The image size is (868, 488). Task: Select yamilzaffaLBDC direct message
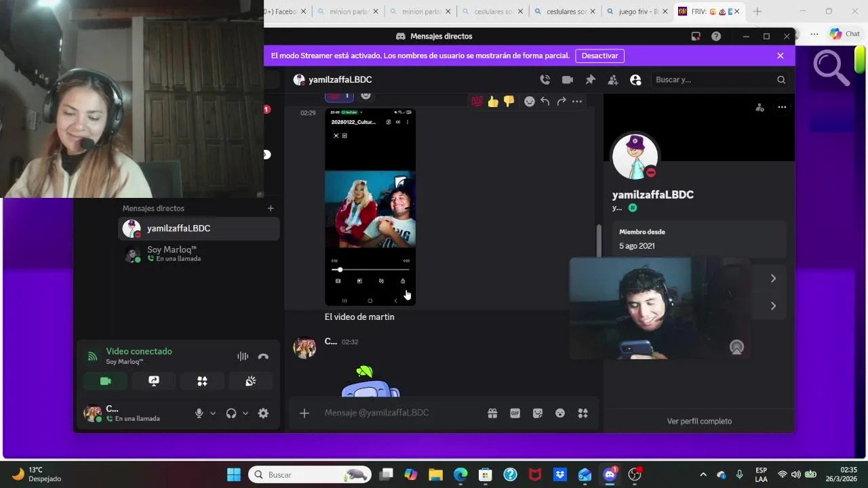(199, 228)
